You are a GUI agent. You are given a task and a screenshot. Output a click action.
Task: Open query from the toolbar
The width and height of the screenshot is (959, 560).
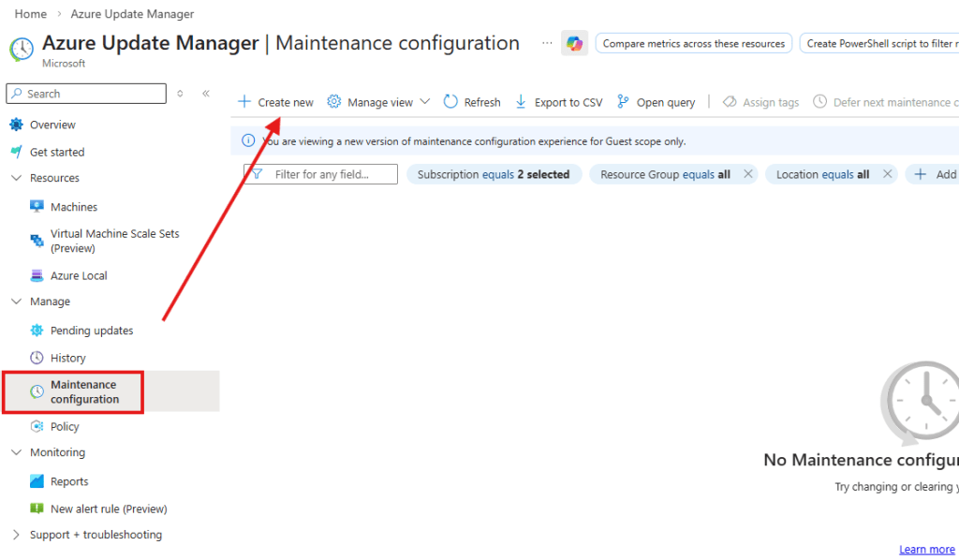coord(656,102)
